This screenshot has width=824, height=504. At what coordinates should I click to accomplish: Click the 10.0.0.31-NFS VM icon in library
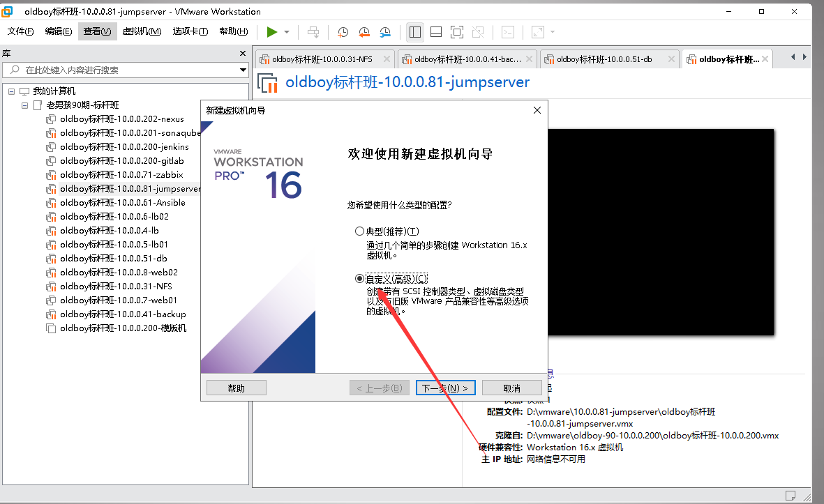pyautogui.click(x=51, y=286)
